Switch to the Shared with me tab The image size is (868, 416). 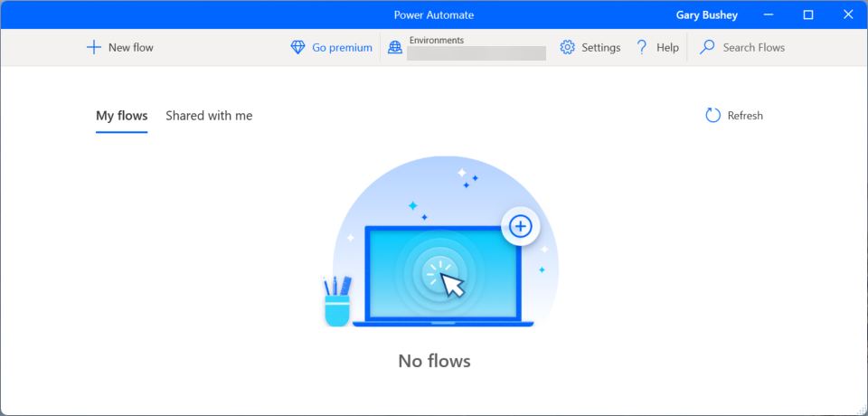(209, 116)
